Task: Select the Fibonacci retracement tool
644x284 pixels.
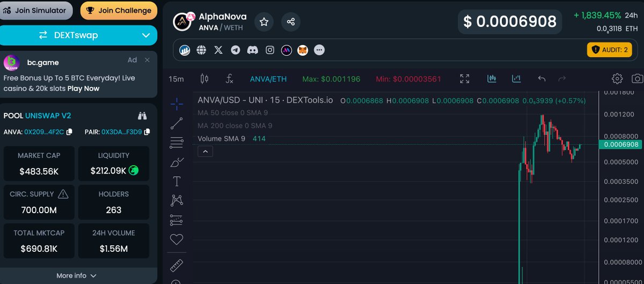Action: tap(177, 142)
